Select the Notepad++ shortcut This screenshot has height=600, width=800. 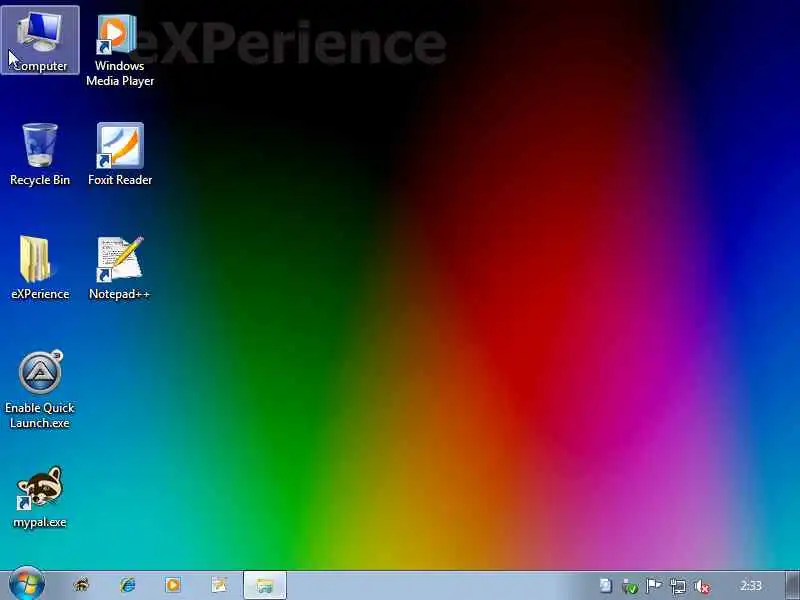[x=120, y=268]
